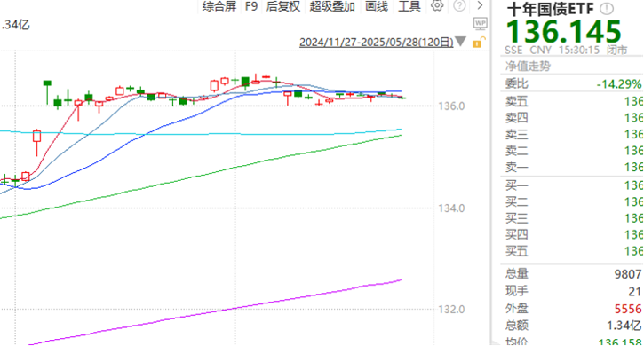Screen dimensions: 644x346
Task: Open the 净值走势 section
Action: tap(528, 66)
